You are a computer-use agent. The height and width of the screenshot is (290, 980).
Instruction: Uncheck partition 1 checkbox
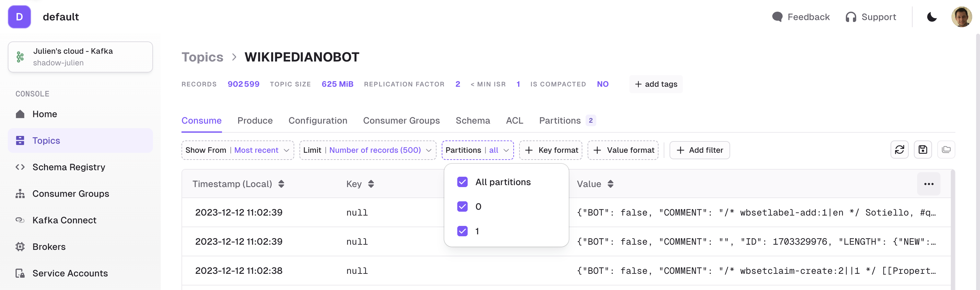coord(462,231)
